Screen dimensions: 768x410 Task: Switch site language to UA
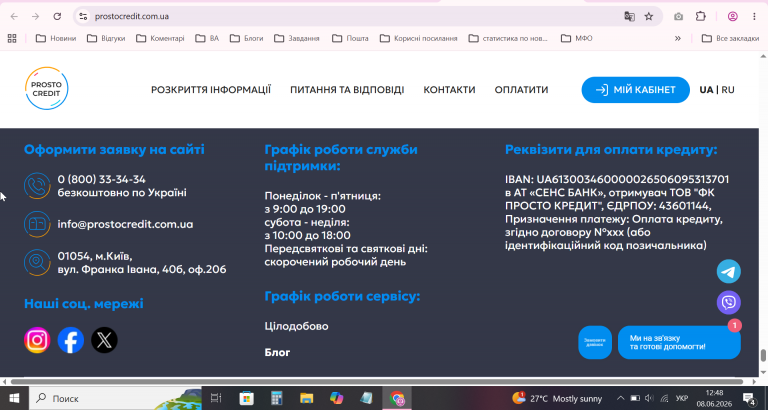point(706,90)
